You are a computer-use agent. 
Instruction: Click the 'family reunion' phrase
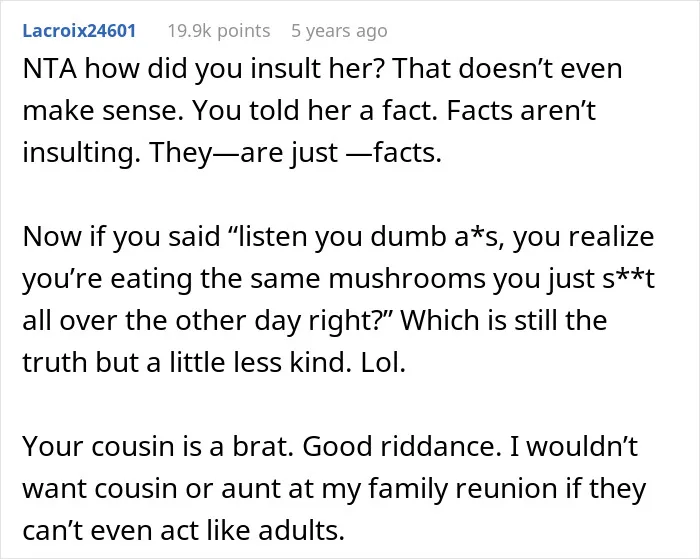(x=462, y=489)
